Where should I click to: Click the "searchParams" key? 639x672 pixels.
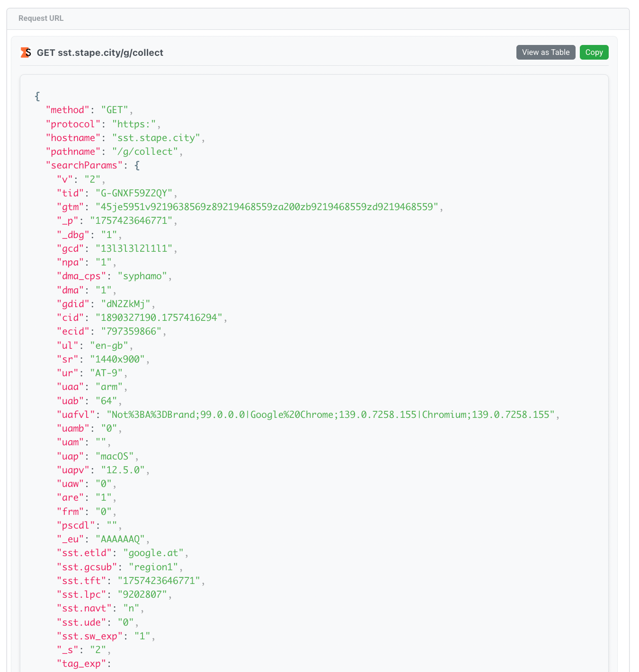[84, 165]
